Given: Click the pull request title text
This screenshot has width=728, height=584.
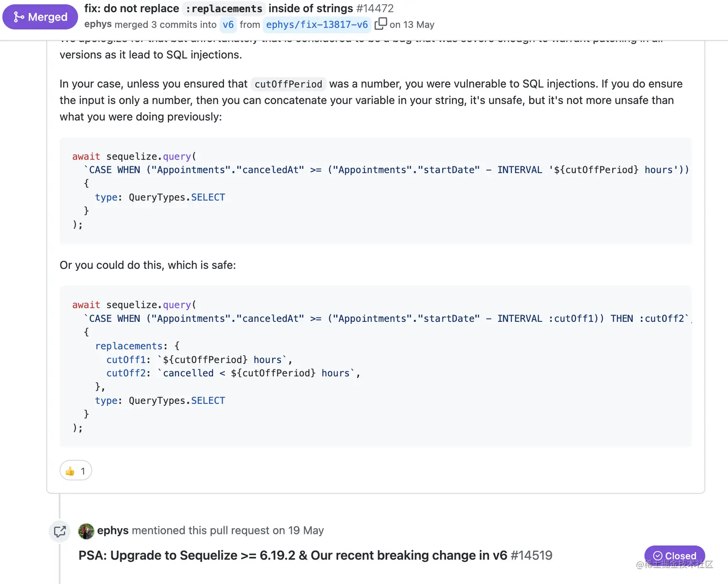Looking at the screenshot, I should click(219, 9).
